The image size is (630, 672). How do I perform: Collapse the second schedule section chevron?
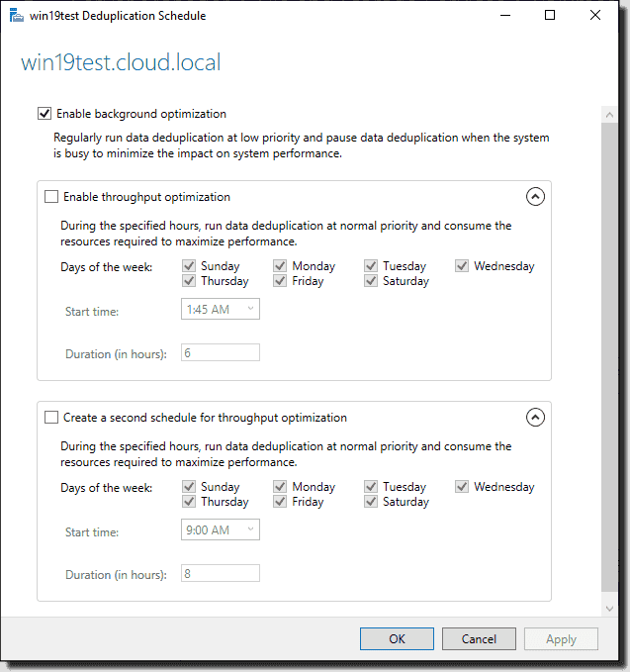[535, 418]
